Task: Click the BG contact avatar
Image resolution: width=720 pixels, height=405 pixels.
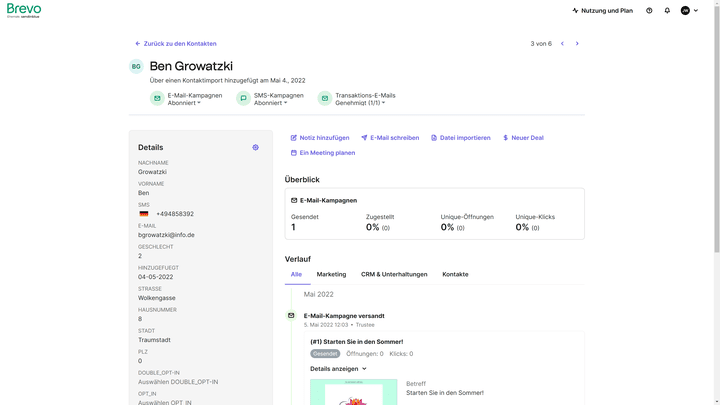Action: pyautogui.click(x=136, y=67)
